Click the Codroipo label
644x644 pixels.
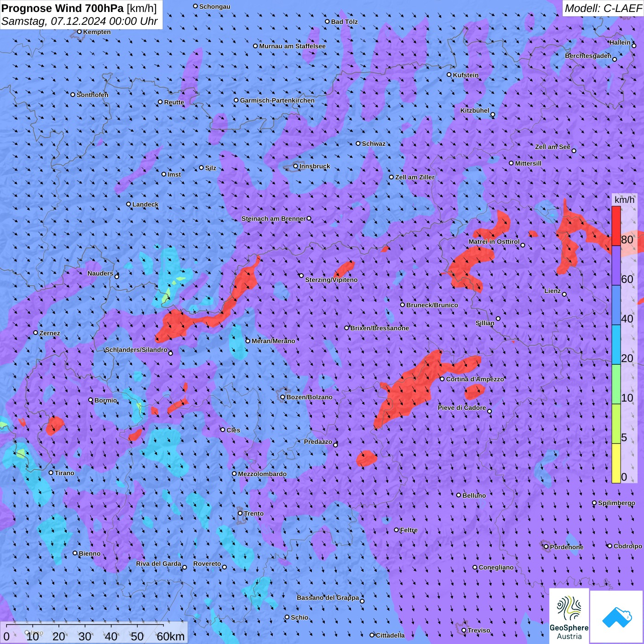pyautogui.click(x=628, y=546)
